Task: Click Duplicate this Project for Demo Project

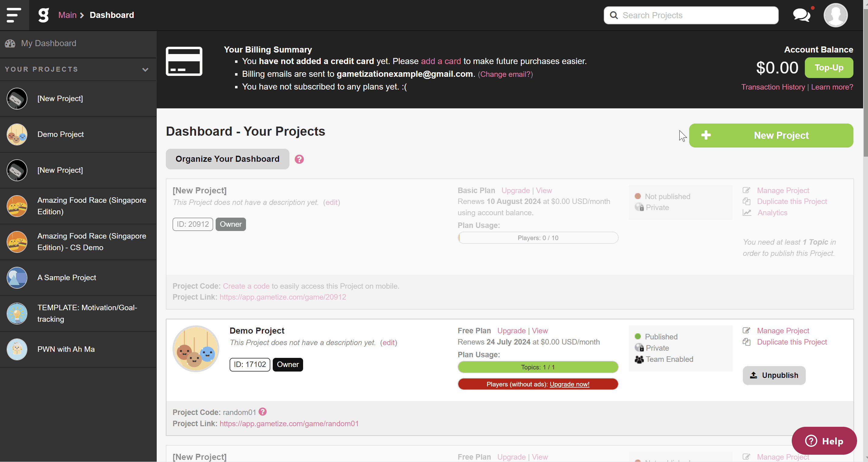Action: pyautogui.click(x=792, y=342)
